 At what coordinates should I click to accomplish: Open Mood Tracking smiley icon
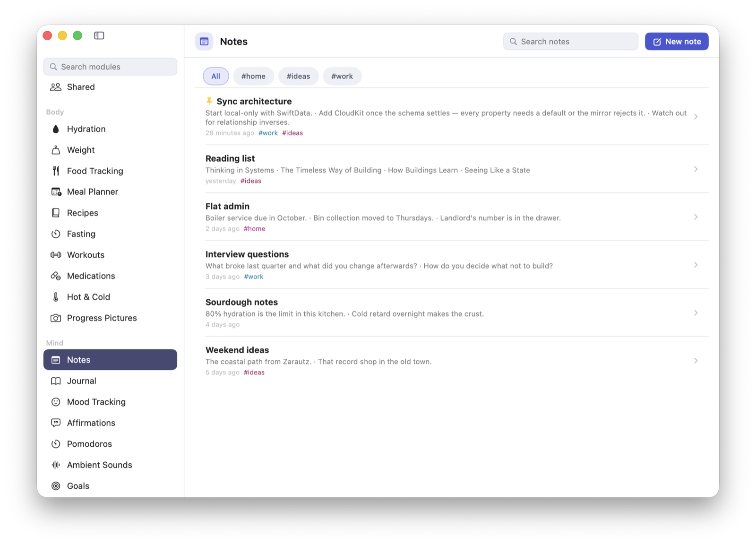pos(56,402)
